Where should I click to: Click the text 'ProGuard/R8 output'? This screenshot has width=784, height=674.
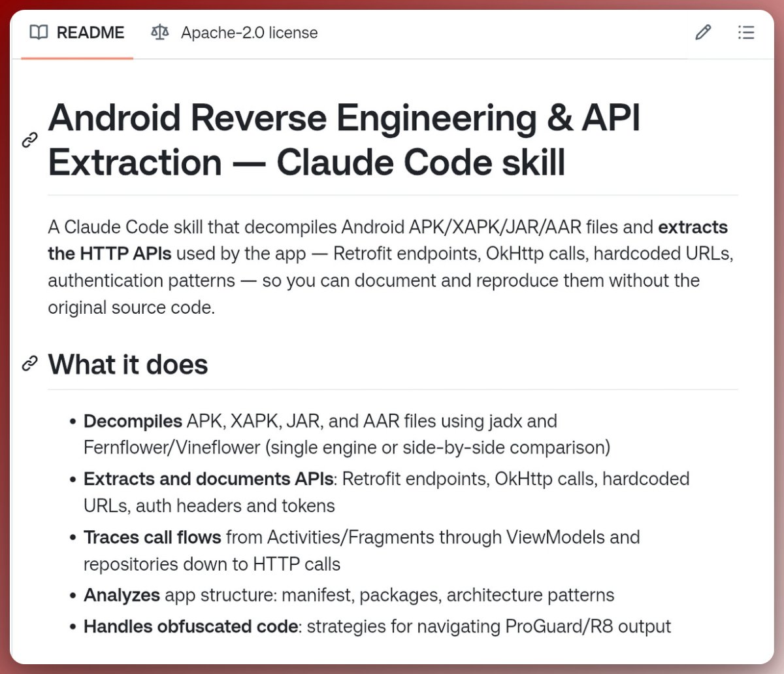point(588,626)
